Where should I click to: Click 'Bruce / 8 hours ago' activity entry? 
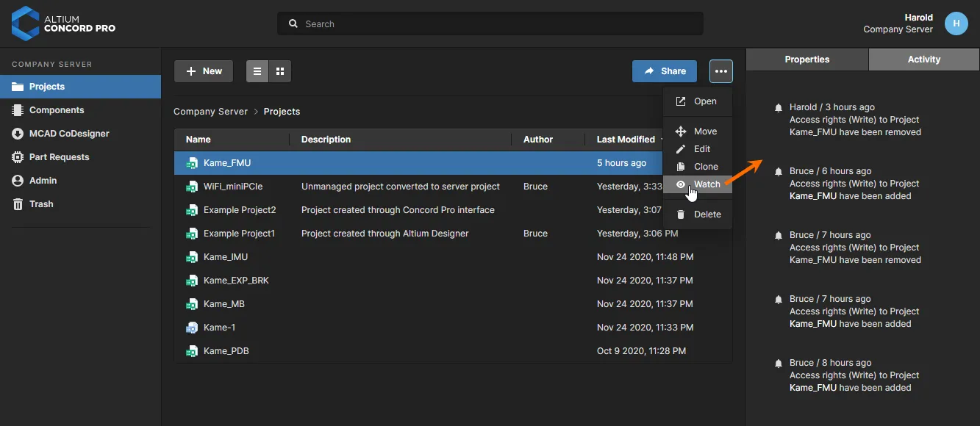point(831,364)
